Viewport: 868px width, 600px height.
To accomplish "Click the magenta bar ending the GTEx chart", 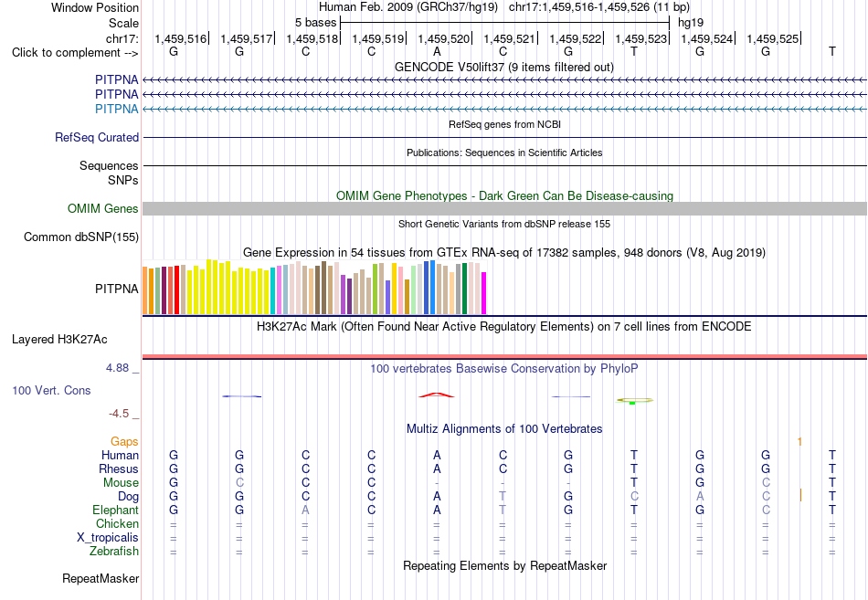I will pyautogui.click(x=484, y=293).
